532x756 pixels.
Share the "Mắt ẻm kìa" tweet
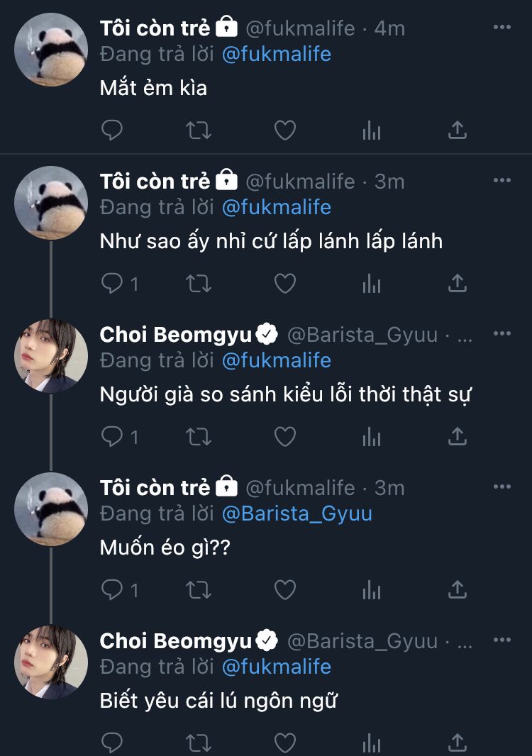pyautogui.click(x=458, y=130)
